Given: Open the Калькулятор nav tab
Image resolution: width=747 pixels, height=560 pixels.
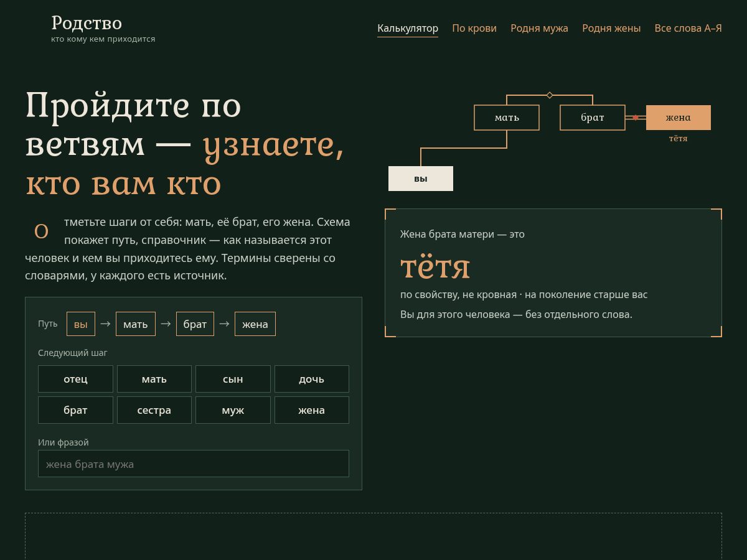Looking at the screenshot, I should [408, 28].
